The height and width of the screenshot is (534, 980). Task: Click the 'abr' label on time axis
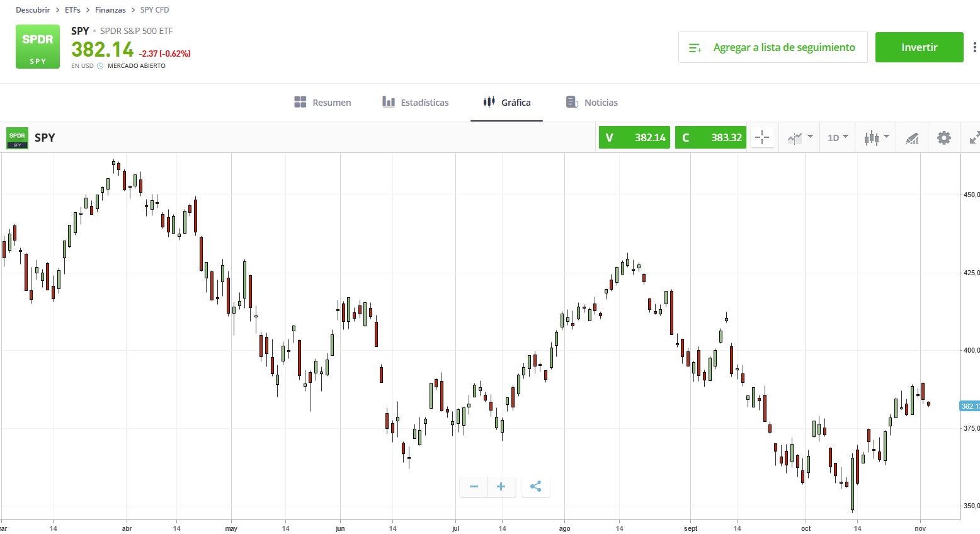coord(127,528)
